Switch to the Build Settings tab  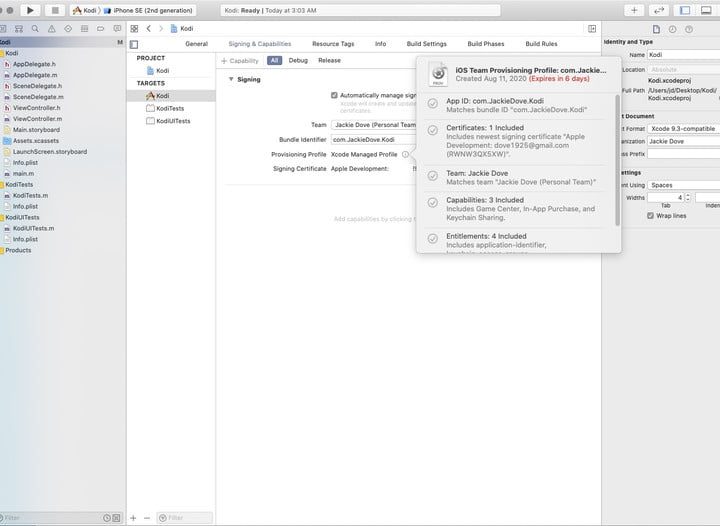pos(427,44)
